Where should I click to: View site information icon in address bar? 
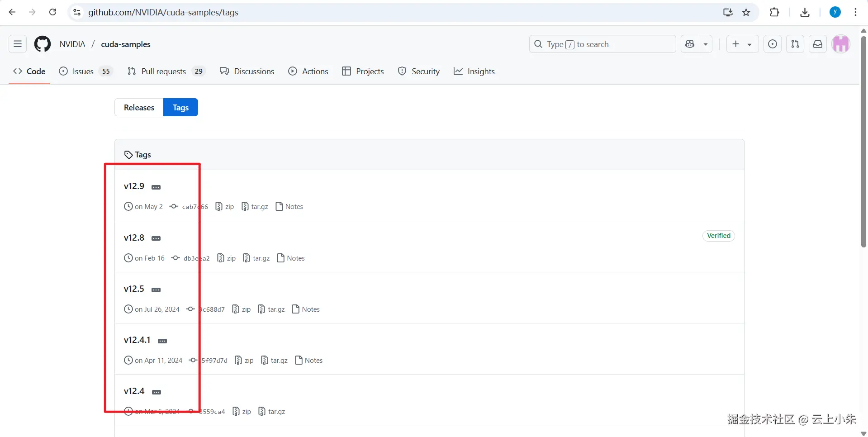(x=77, y=12)
